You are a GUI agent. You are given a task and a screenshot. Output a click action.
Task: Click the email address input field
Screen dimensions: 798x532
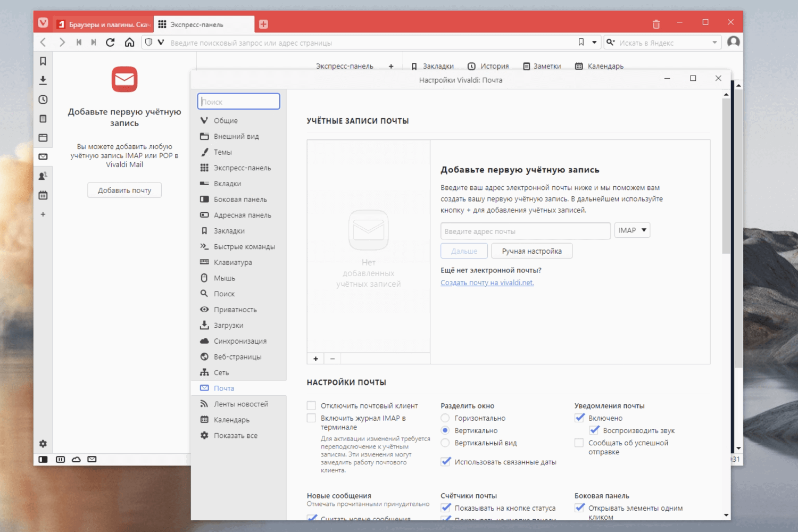coord(526,230)
